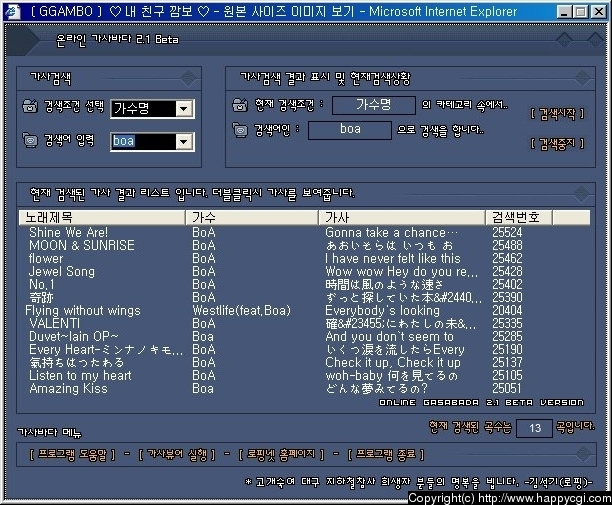Select the song Shine We Are!
This screenshot has height=505, width=612.
tap(68, 233)
